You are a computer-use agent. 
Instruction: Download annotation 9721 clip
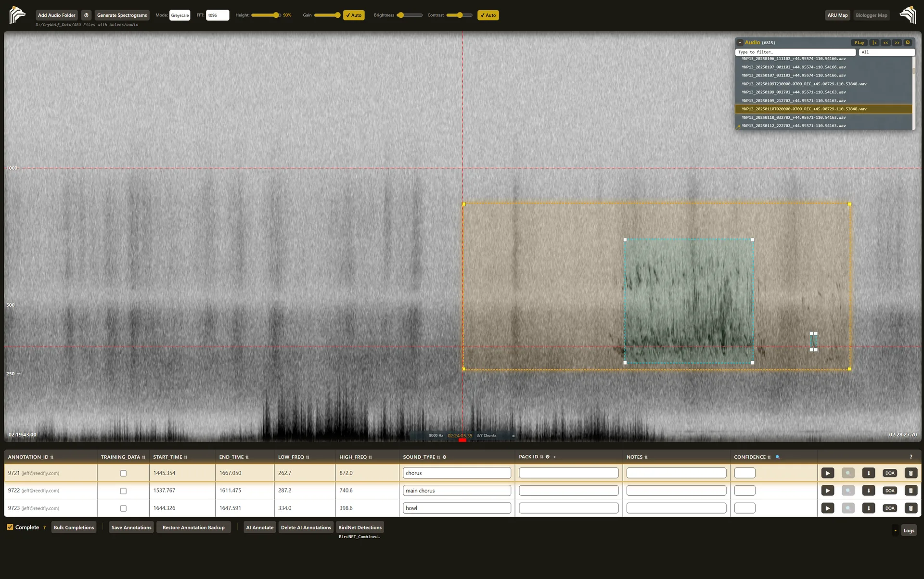(x=869, y=473)
